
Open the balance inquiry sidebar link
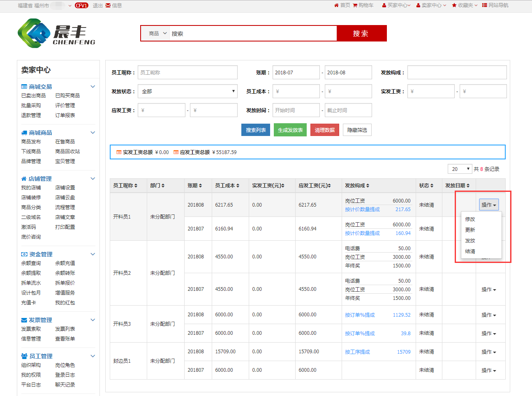(x=31, y=263)
